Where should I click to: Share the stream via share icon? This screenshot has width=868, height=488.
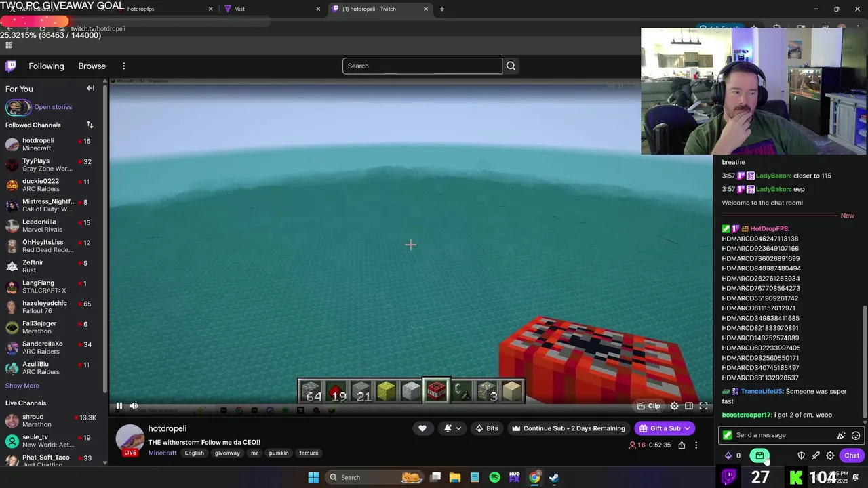coord(682,445)
